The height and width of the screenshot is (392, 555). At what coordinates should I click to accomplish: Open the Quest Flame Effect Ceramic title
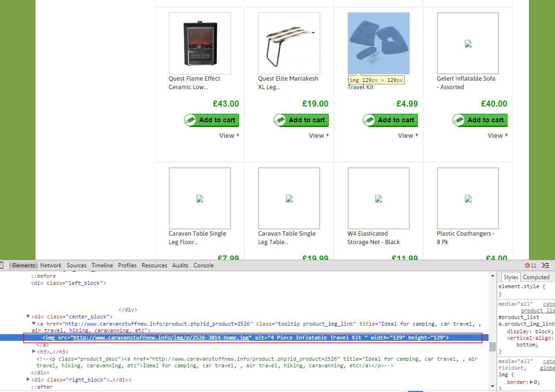pos(194,83)
